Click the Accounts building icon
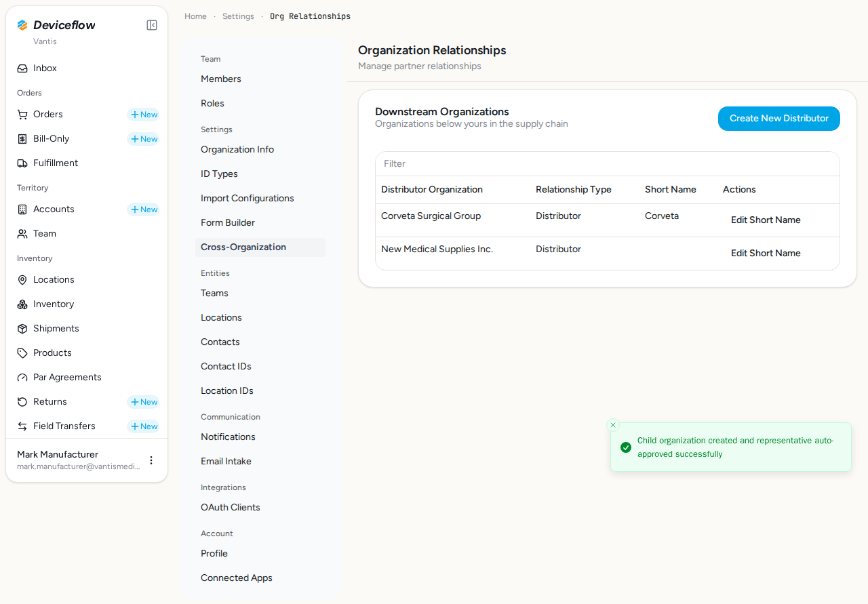 coord(22,209)
